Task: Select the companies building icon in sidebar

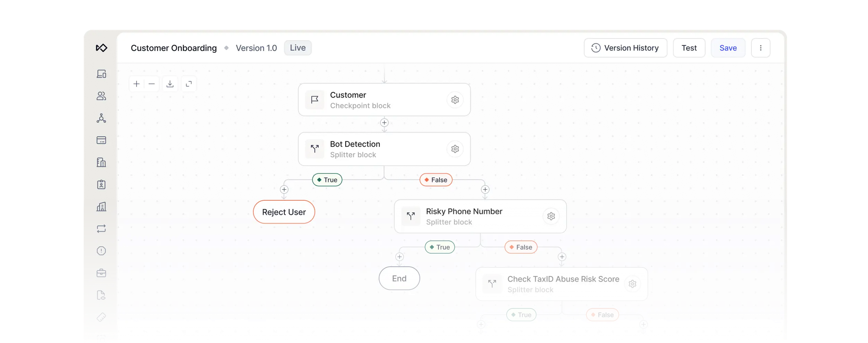Action: click(101, 162)
